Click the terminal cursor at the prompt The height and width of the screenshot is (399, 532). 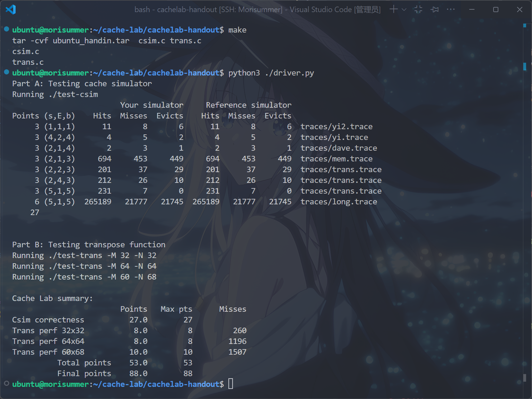pyautogui.click(x=231, y=384)
